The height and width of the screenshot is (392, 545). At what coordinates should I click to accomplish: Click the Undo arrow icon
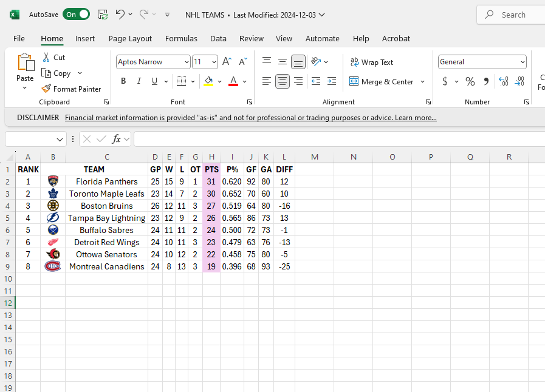click(x=120, y=15)
